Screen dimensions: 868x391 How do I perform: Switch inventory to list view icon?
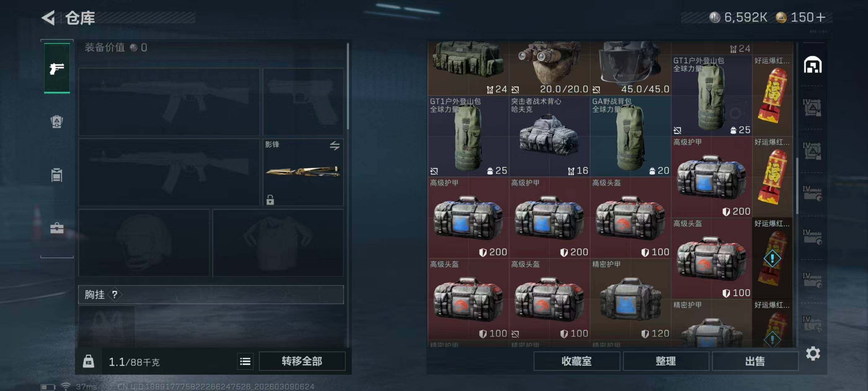(245, 361)
